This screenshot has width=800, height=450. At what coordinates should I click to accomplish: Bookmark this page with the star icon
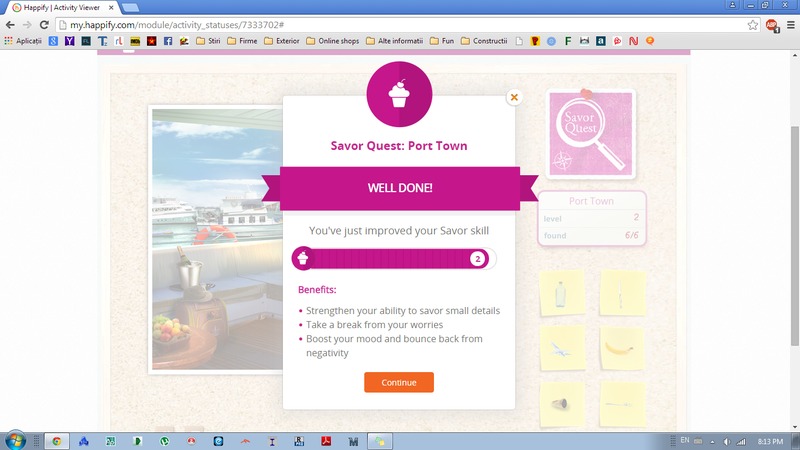753,24
